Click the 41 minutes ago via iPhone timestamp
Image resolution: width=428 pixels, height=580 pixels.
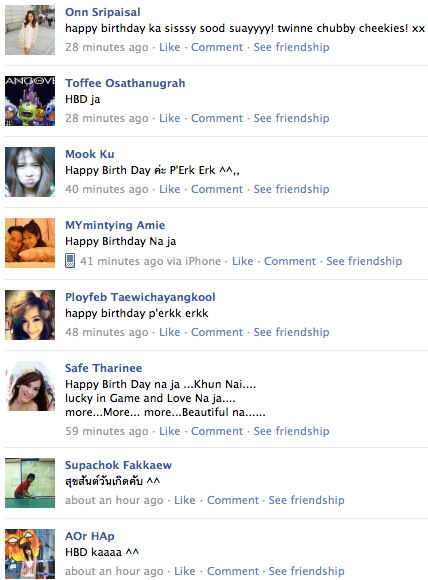(x=150, y=261)
